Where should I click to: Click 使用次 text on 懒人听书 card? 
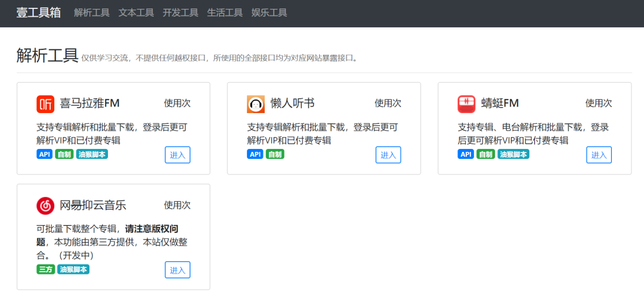point(388,103)
